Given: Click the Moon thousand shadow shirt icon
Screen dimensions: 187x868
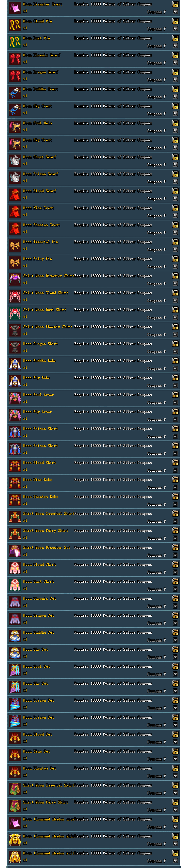Looking at the screenshot, I should tap(15, 840).
